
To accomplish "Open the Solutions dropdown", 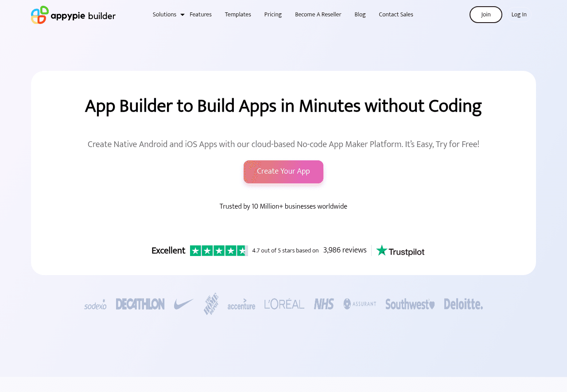I will [x=164, y=14].
